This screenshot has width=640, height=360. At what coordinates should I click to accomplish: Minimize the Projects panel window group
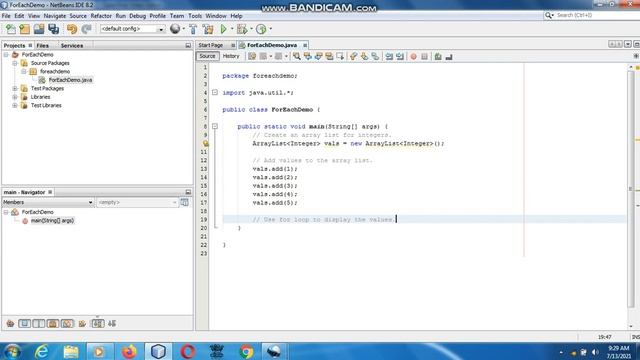188,46
